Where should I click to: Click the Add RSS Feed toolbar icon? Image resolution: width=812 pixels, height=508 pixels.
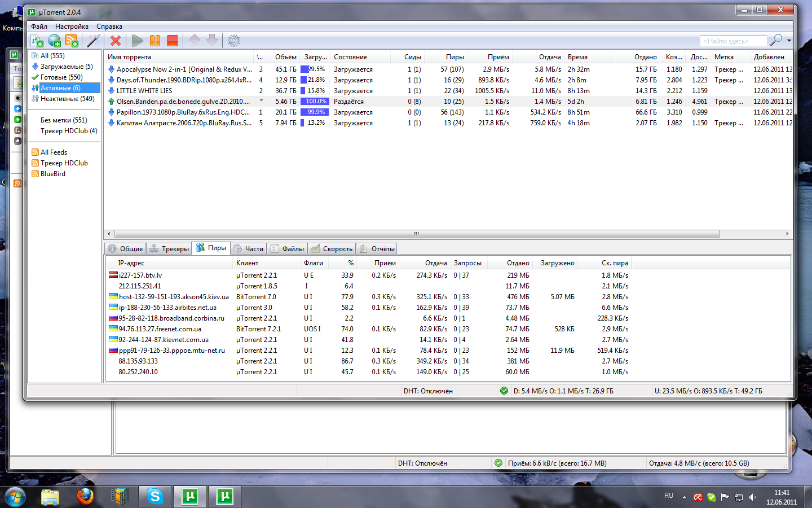point(72,41)
